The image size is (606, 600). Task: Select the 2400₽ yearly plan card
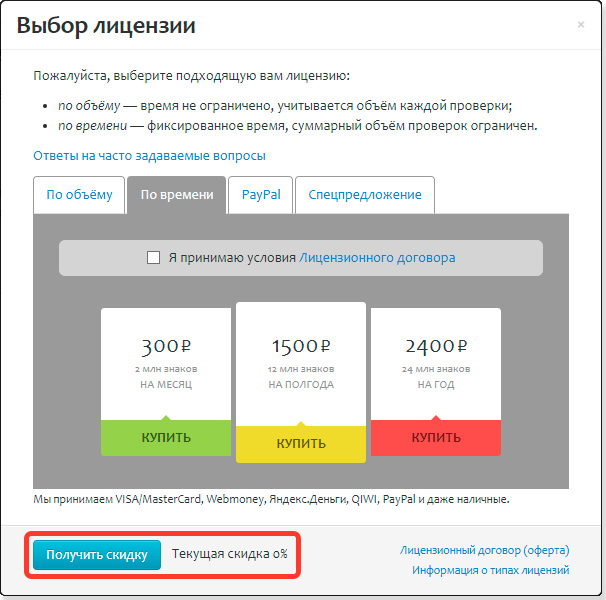point(436,364)
